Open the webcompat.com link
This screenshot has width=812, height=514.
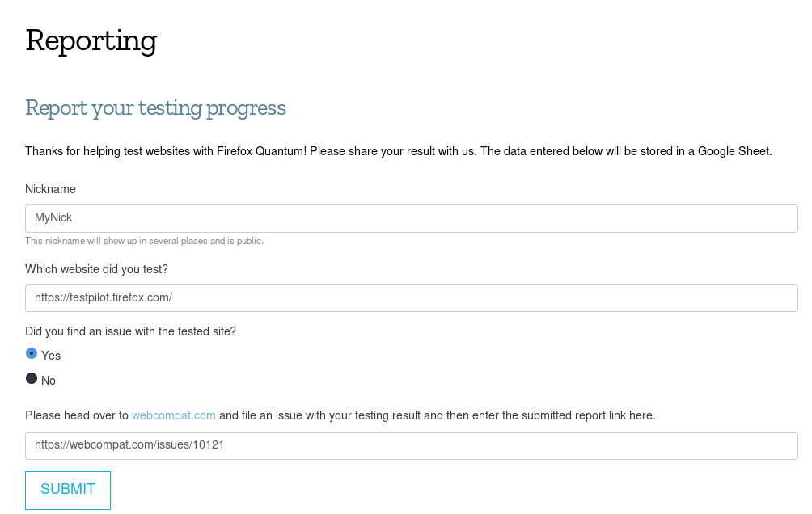coord(173,415)
